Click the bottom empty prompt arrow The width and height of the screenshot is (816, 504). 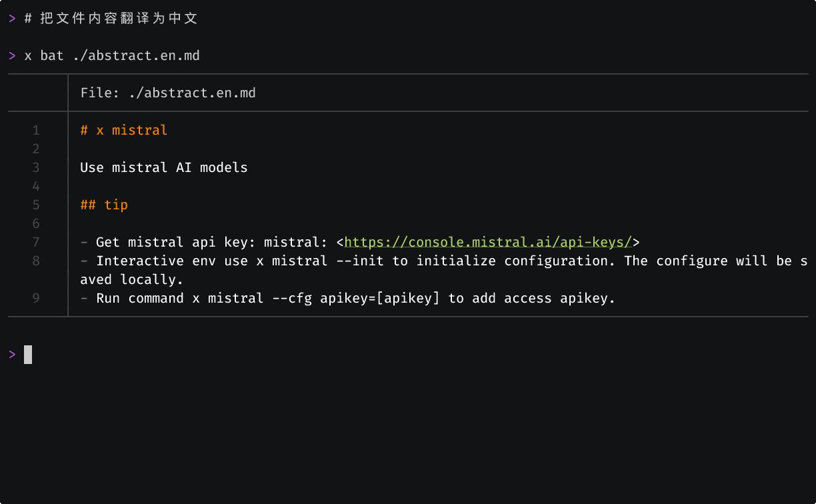[12, 355]
